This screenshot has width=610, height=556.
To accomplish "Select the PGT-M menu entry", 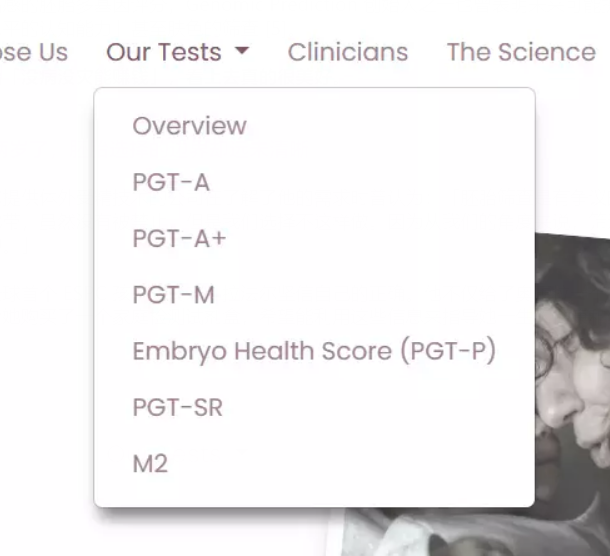I will pyautogui.click(x=173, y=295).
